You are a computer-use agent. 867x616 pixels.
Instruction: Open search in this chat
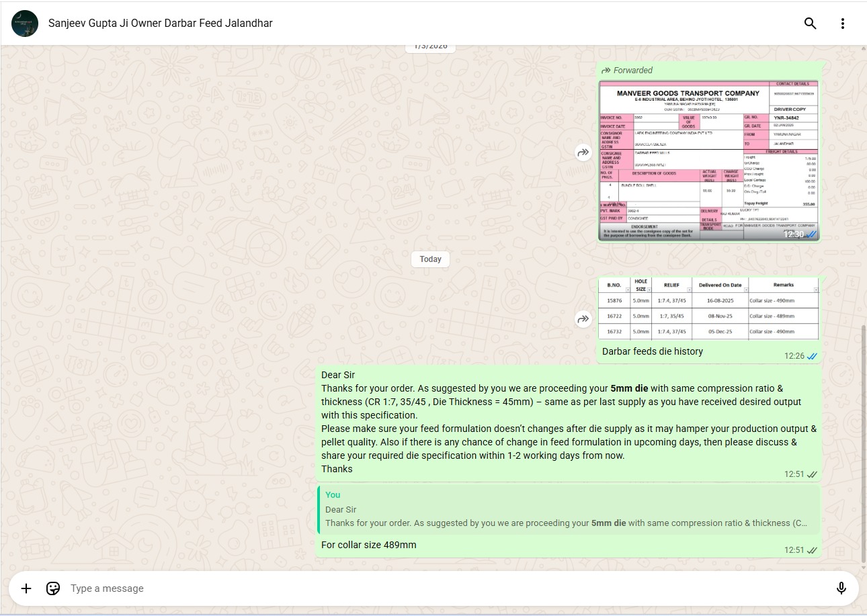[810, 24]
